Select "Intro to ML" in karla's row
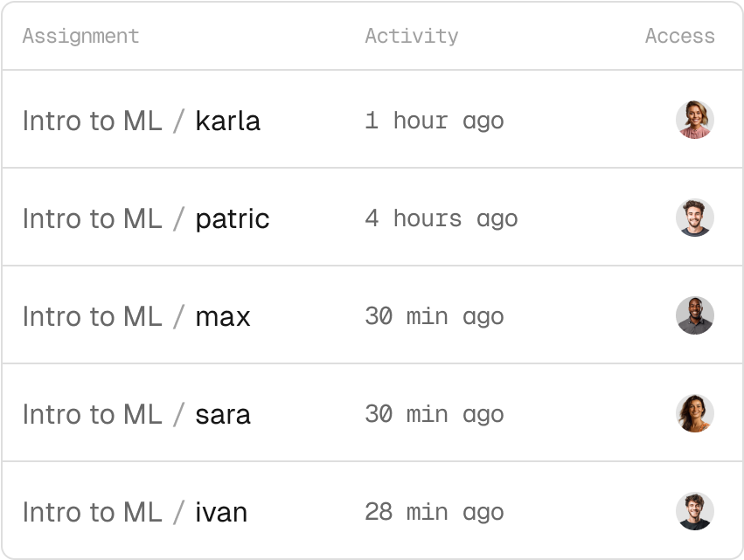Viewport: 744px width, 560px height. [x=92, y=121]
